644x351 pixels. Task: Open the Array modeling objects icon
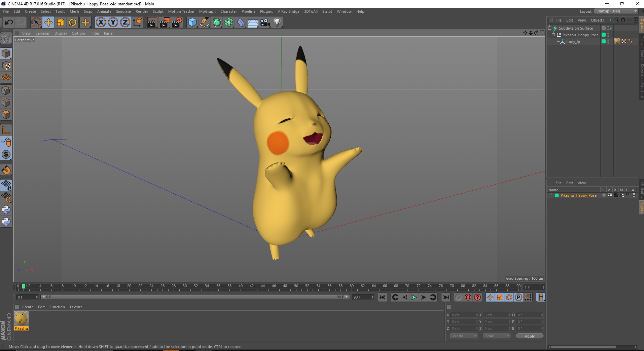pyautogui.click(x=229, y=23)
